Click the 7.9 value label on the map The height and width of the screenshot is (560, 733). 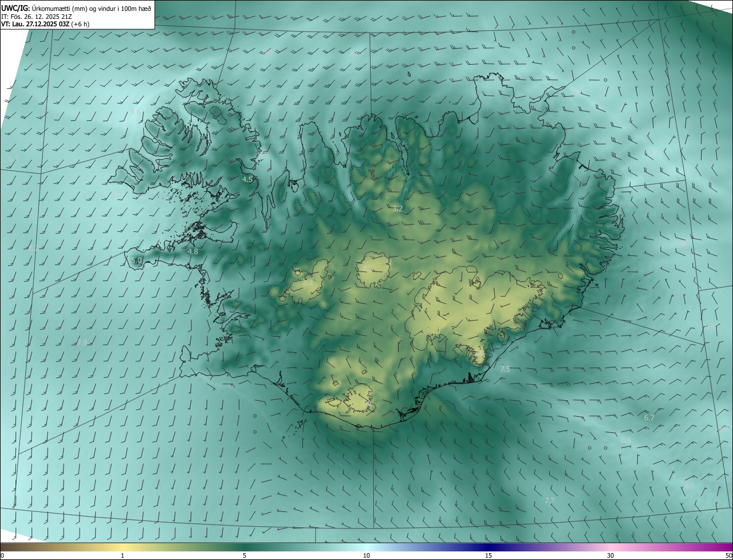82,342
